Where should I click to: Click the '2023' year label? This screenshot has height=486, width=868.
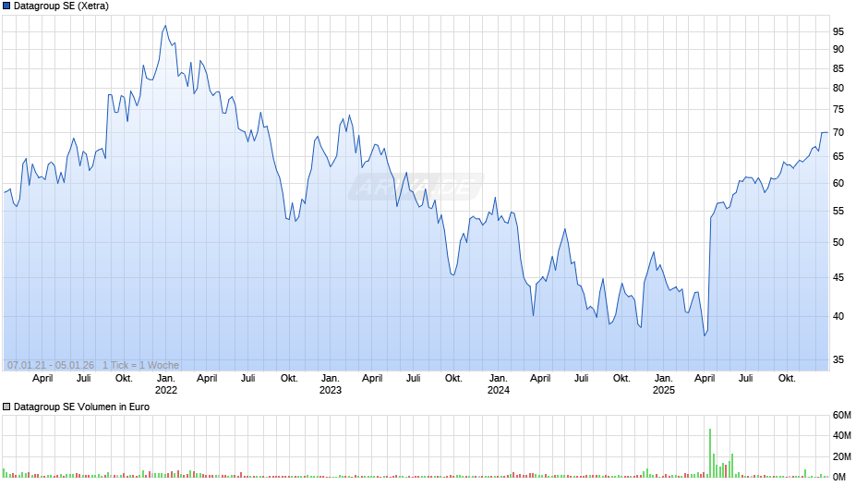point(331,390)
